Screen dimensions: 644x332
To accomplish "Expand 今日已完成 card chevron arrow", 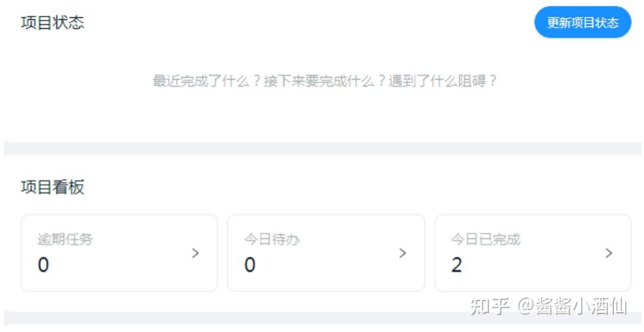I will (609, 253).
